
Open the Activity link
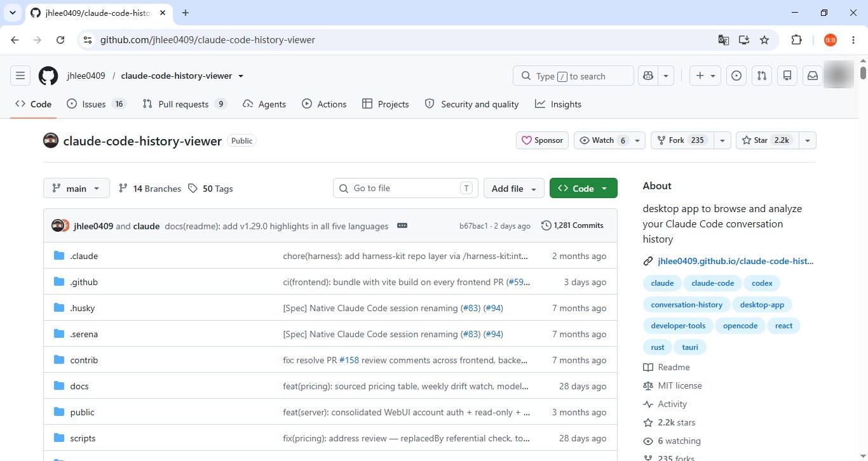pyautogui.click(x=665, y=404)
